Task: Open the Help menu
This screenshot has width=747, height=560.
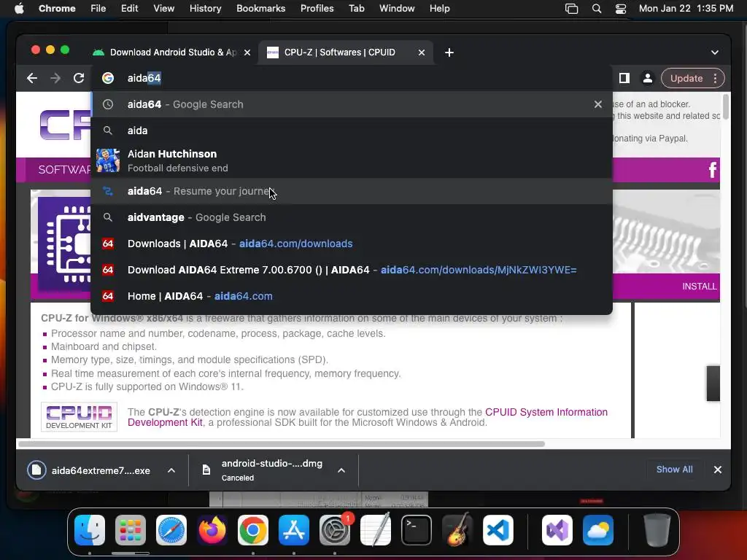Action: pos(439,9)
